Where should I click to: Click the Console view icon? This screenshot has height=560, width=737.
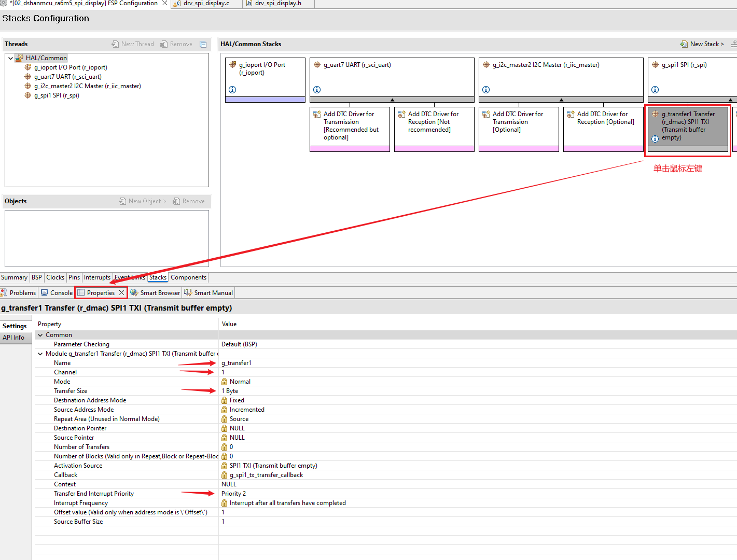click(x=45, y=292)
